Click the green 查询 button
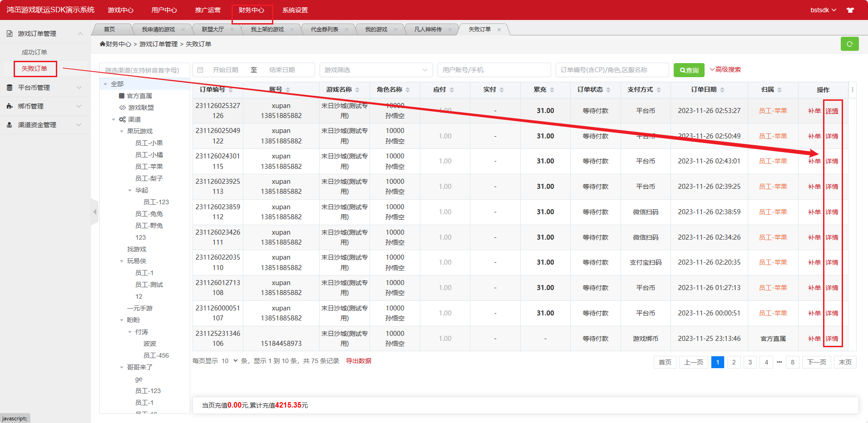The image size is (868, 423). point(689,70)
